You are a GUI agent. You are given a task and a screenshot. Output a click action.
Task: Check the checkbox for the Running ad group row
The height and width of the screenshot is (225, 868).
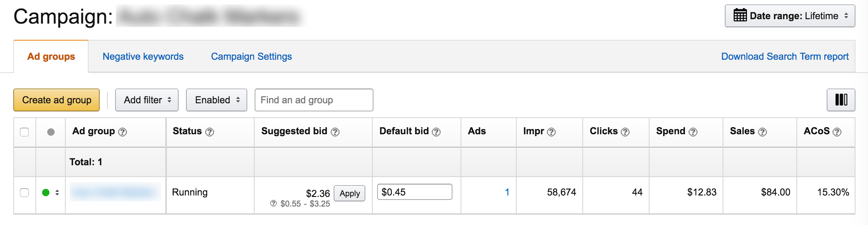point(24,192)
